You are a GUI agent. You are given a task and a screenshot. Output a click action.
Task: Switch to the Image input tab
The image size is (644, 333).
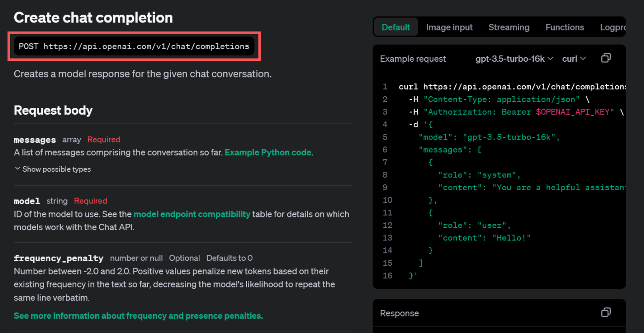coord(449,27)
